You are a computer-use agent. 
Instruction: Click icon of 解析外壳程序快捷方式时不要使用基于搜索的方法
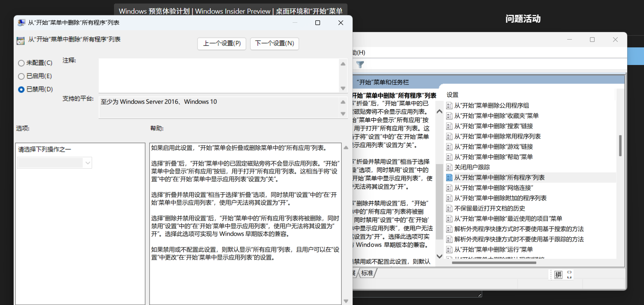point(449,229)
